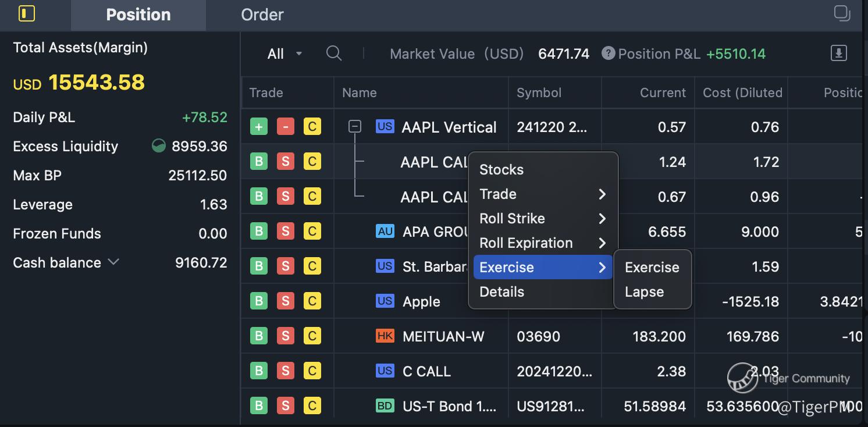Viewport: 868px width, 427px height.
Task: Open the All filter dropdown
Action: (284, 54)
